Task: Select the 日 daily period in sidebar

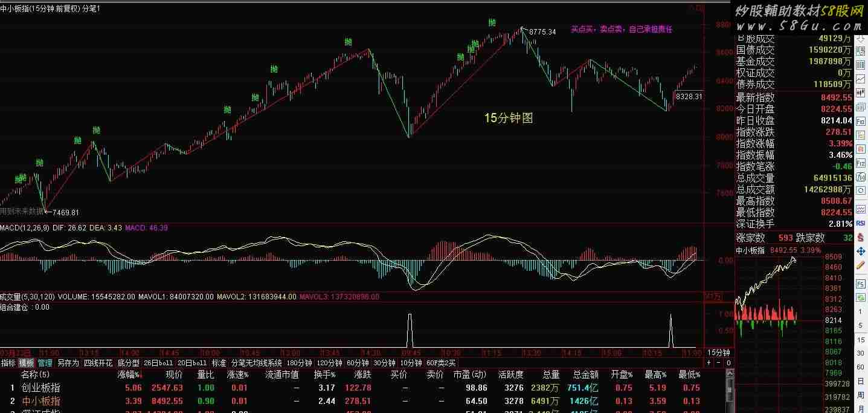Action: pyautogui.click(x=861, y=382)
